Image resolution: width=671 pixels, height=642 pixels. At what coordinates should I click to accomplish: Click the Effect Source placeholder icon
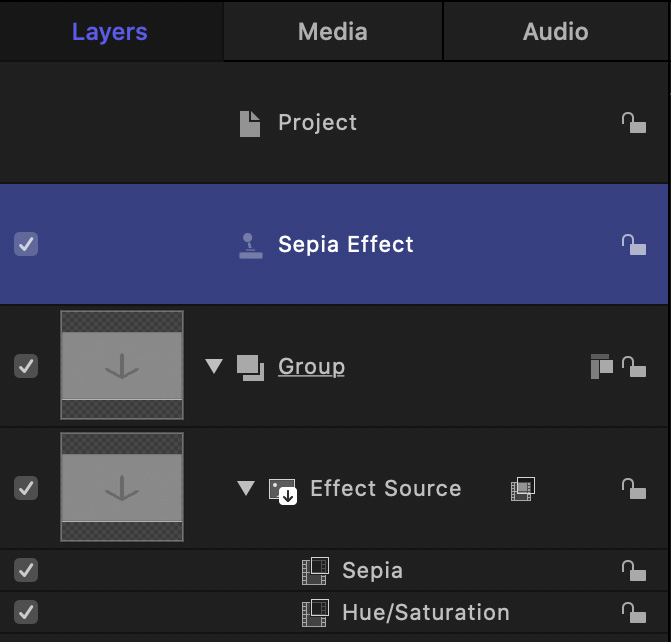pos(282,490)
